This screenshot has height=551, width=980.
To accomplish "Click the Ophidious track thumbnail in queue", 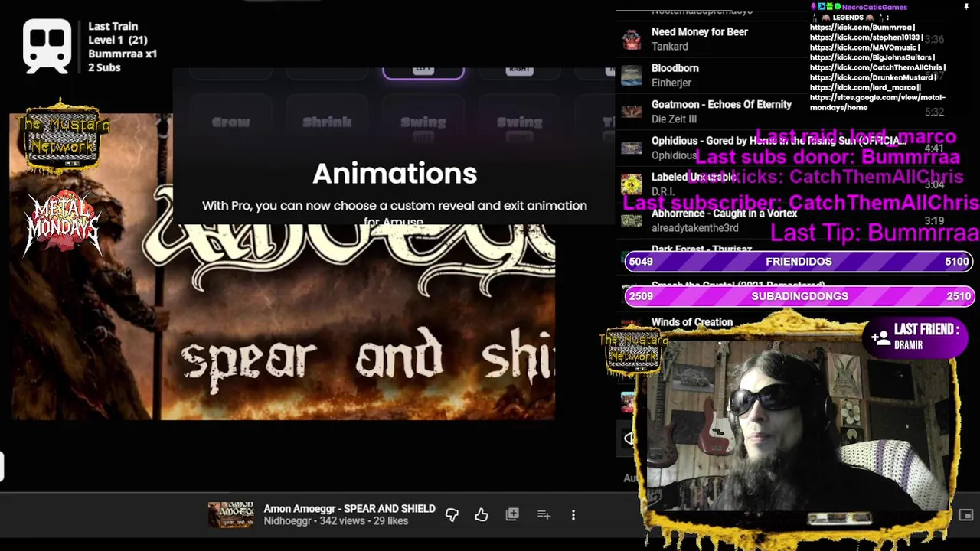I will [x=631, y=148].
